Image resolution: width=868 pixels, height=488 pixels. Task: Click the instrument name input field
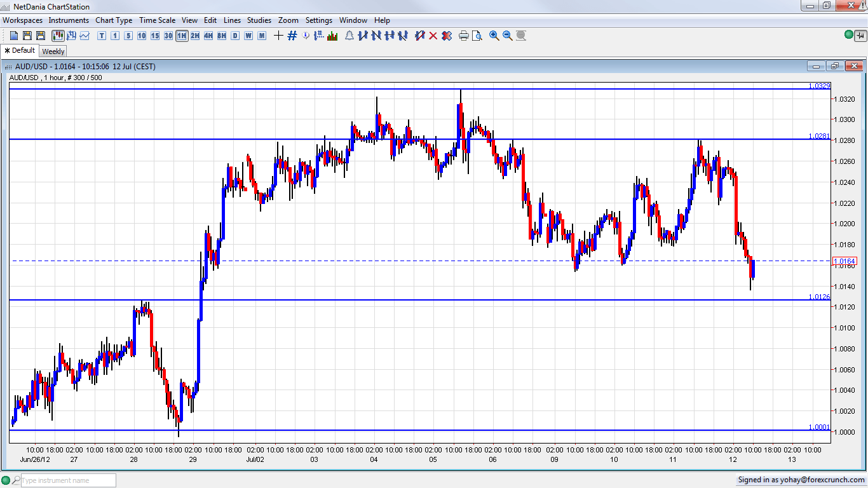click(69, 480)
